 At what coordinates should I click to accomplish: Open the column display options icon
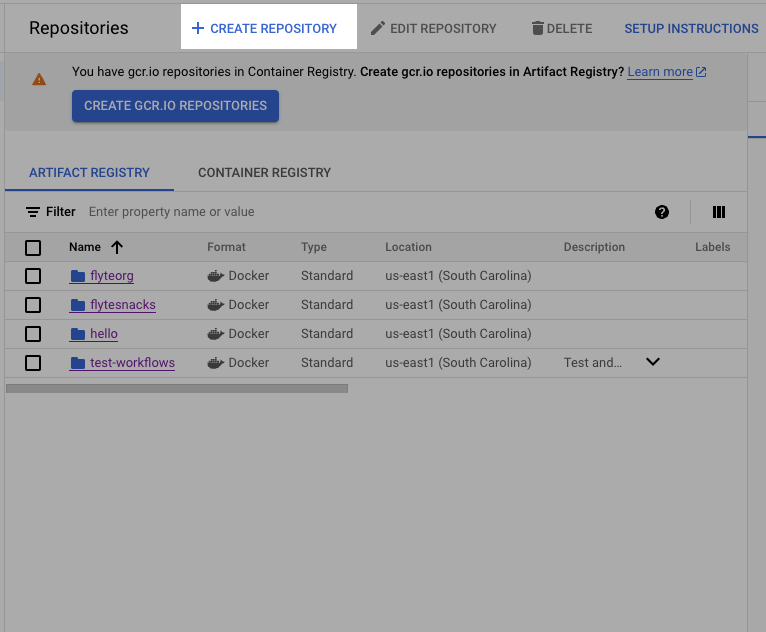(x=718, y=212)
